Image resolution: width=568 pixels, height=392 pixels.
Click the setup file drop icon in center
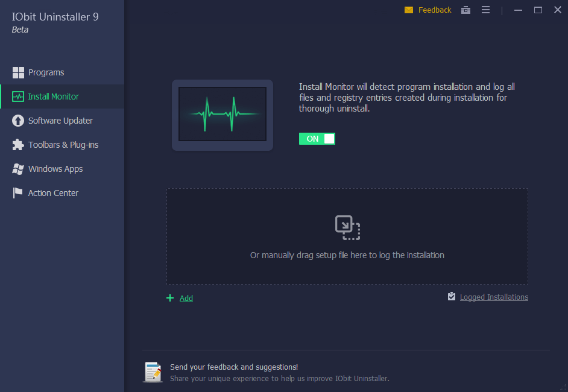[347, 227]
